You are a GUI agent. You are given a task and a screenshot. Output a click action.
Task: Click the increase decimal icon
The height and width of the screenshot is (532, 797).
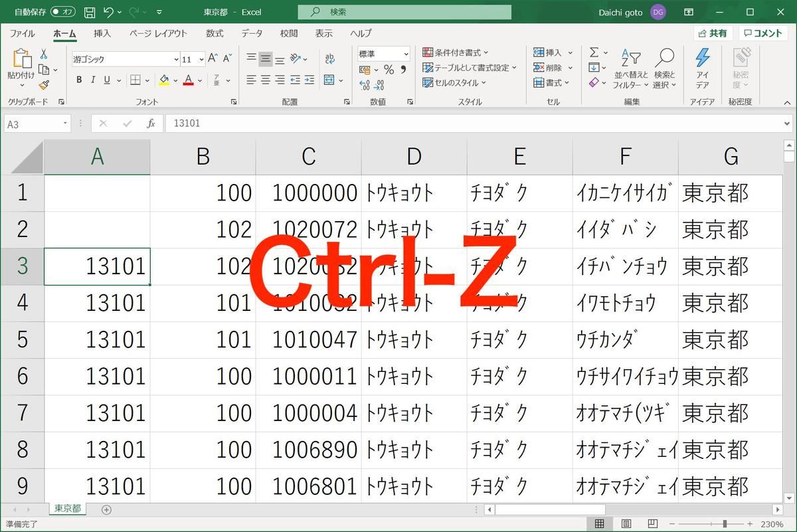(x=365, y=85)
